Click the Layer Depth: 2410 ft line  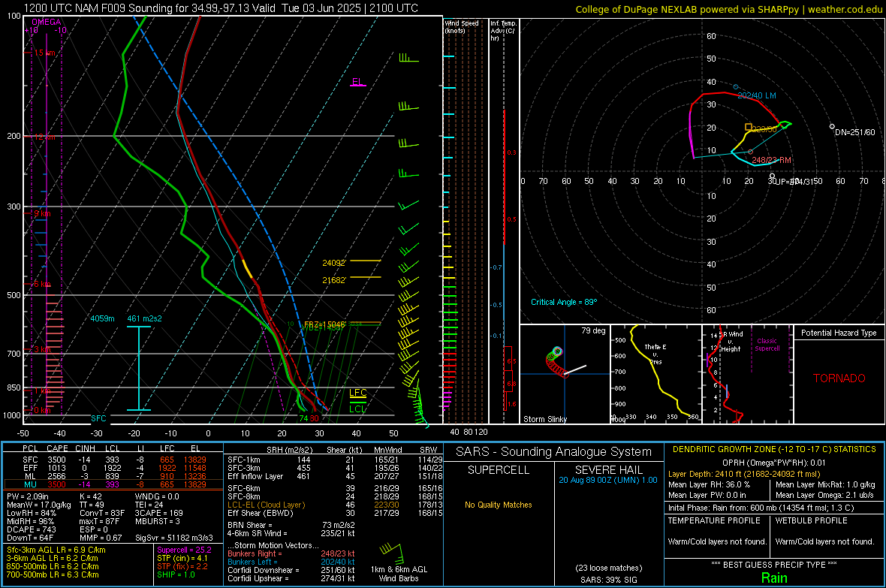743,475
